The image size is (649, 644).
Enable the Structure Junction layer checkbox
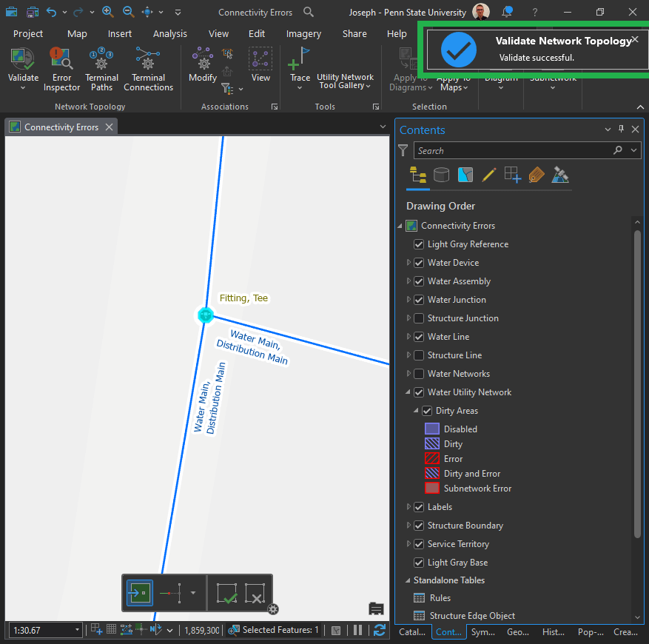[419, 318]
